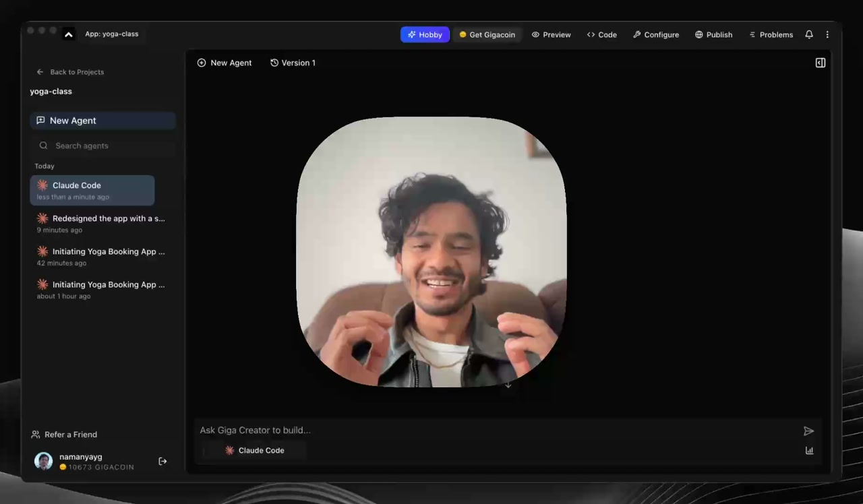Click the Publish globe icon
863x504 pixels.
click(699, 34)
